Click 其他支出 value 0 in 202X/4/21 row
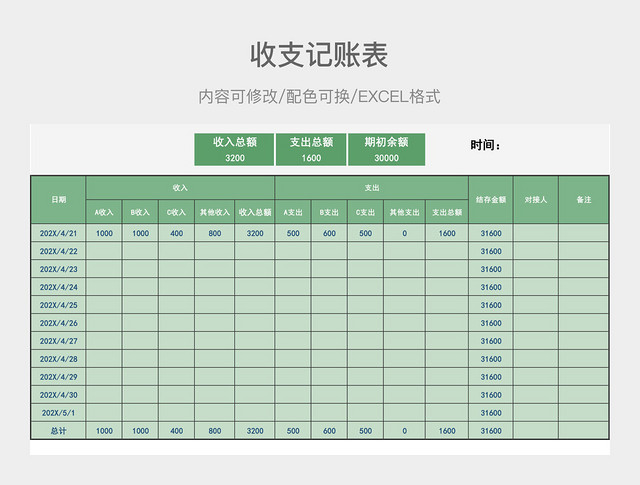 pyautogui.click(x=404, y=233)
